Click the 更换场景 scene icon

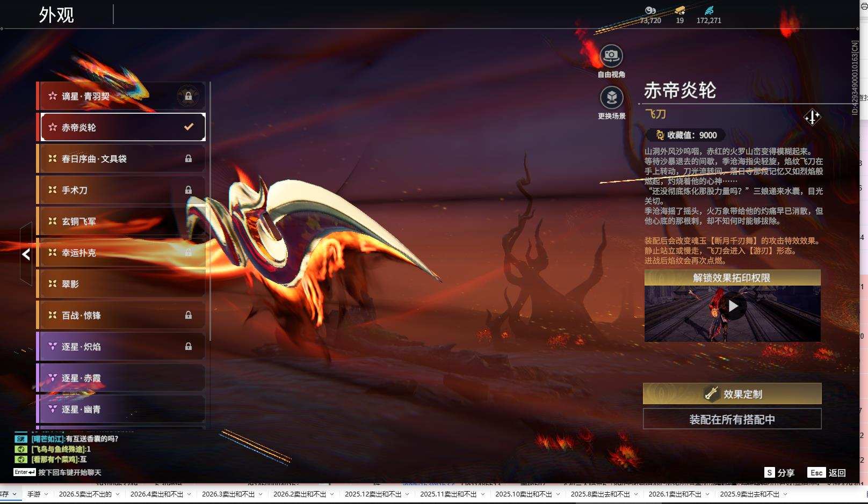click(611, 97)
